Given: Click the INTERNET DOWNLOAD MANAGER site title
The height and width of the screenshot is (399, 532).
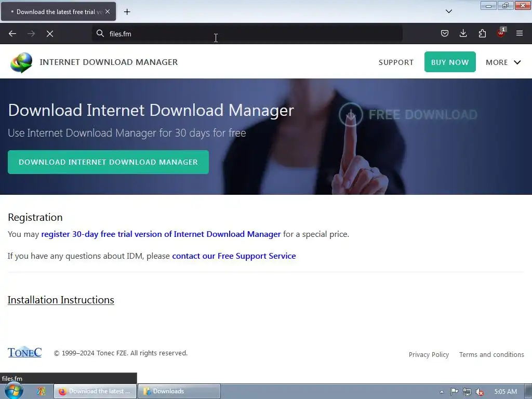Looking at the screenshot, I should click(109, 62).
